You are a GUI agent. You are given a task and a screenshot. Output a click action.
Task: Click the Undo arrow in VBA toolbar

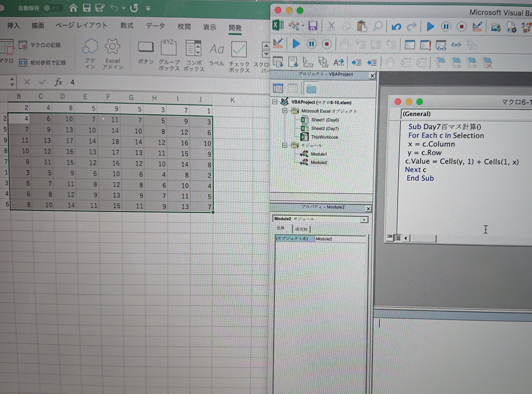click(x=396, y=26)
